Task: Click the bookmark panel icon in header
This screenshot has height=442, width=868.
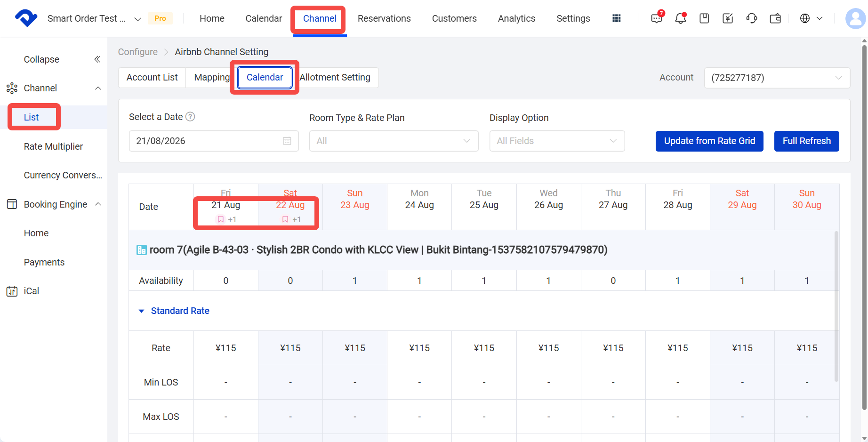Action: pos(704,18)
